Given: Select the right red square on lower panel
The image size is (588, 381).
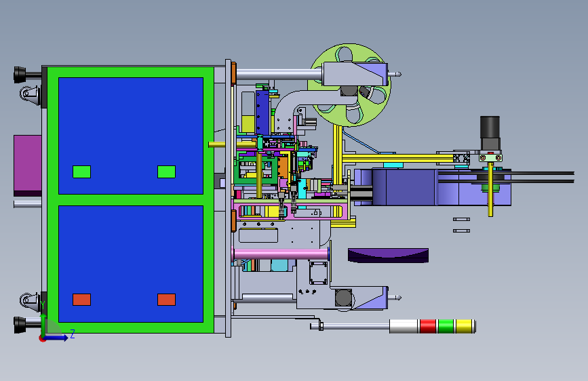Looking at the screenshot, I should point(167,300).
